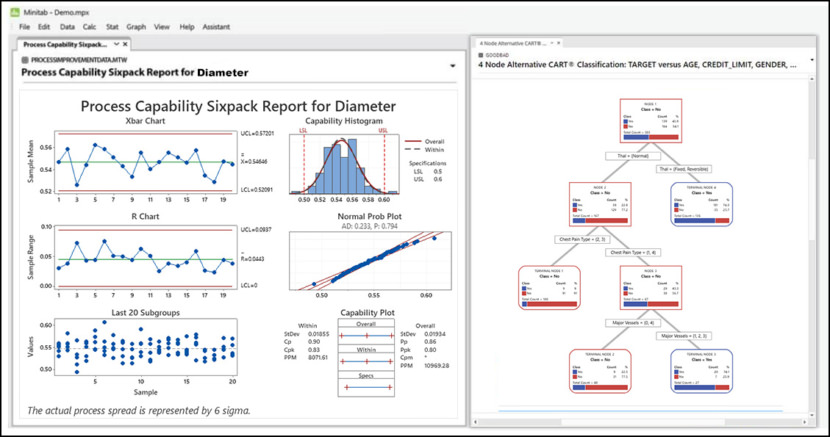The width and height of the screenshot is (830, 437).
Task: Click CART pane scroll up arrow
Action: click(812, 79)
